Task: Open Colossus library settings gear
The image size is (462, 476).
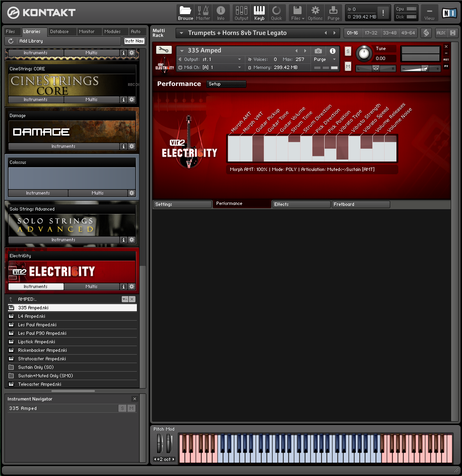Action: (x=132, y=193)
